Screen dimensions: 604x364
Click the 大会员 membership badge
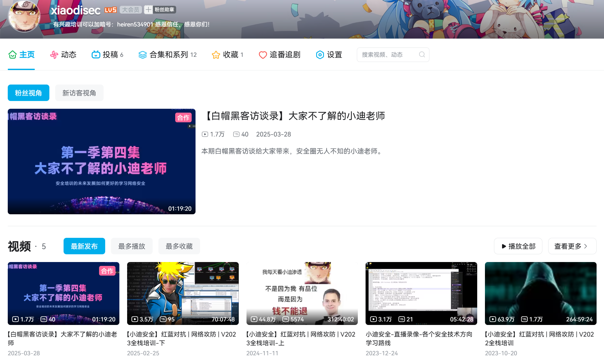coord(131,10)
